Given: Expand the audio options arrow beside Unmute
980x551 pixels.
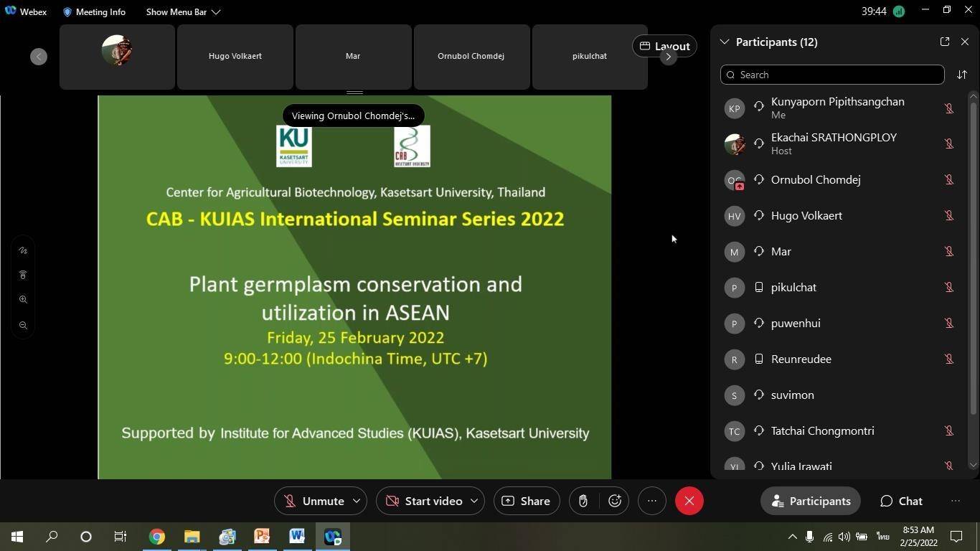Looking at the screenshot, I should pos(357,501).
